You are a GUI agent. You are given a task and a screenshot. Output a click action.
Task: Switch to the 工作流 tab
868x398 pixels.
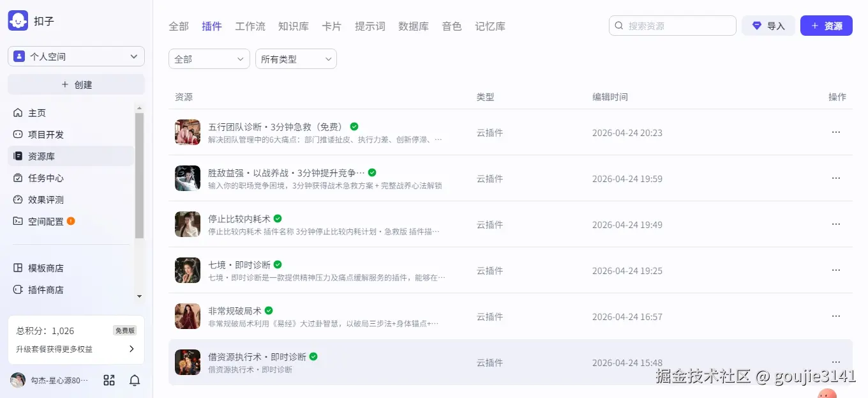click(250, 26)
